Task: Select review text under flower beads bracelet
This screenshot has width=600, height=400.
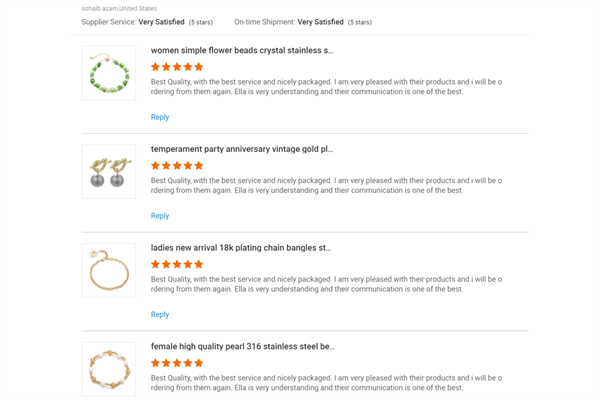Action: pyautogui.click(x=326, y=87)
